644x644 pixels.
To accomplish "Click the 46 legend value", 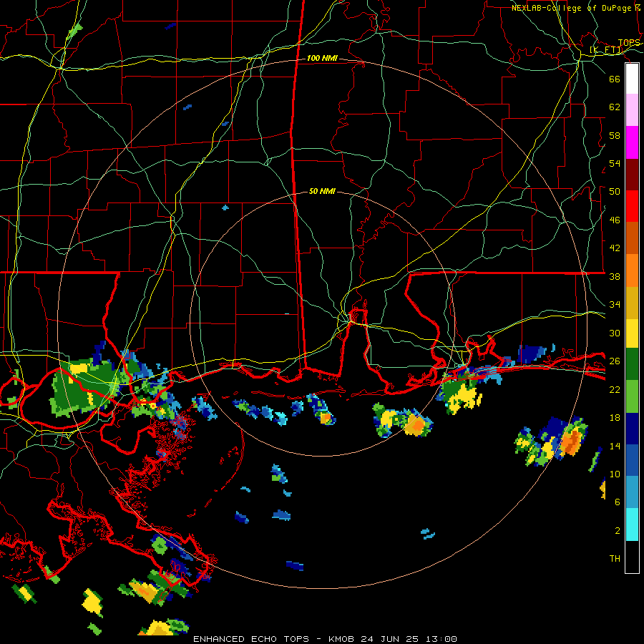I will pos(615,220).
